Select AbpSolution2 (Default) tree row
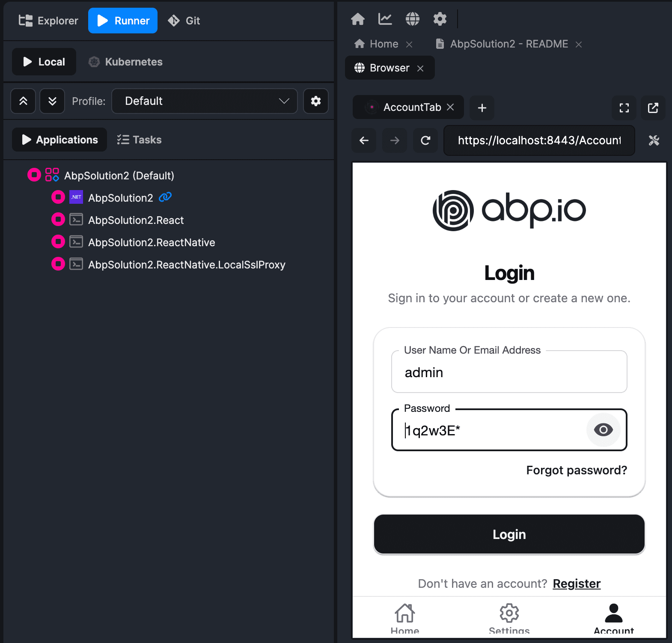The height and width of the screenshot is (643, 672). coord(119,176)
